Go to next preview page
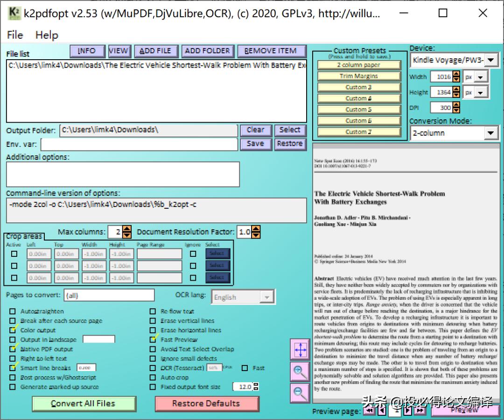The width and height of the screenshot is (504, 420). [x=407, y=411]
